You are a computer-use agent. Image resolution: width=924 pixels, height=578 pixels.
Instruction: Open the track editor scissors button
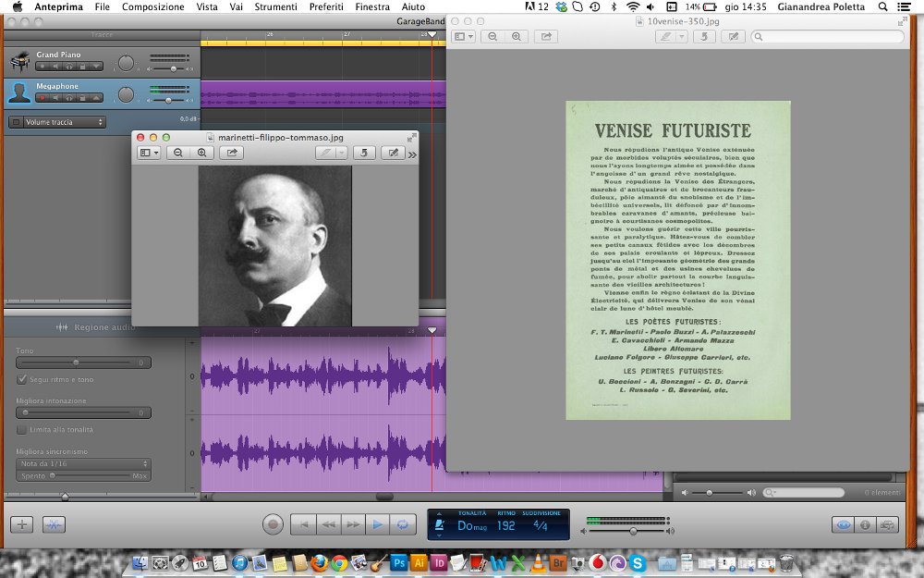tap(54, 524)
